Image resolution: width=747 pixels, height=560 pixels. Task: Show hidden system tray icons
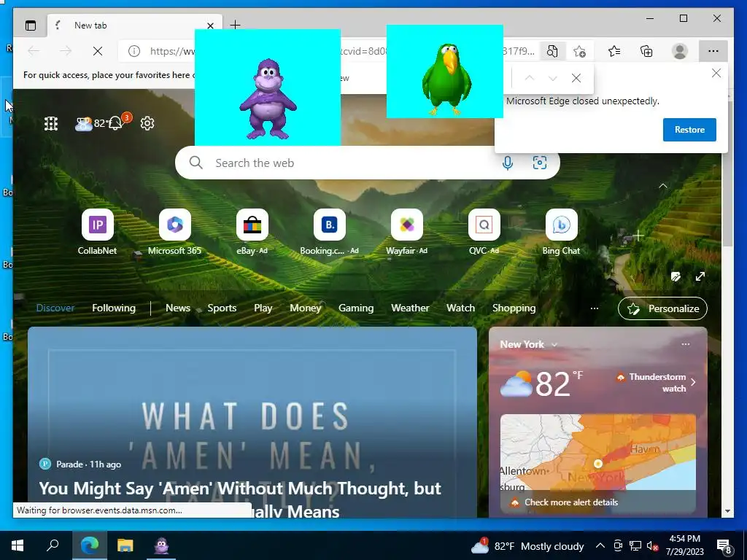tap(600, 545)
